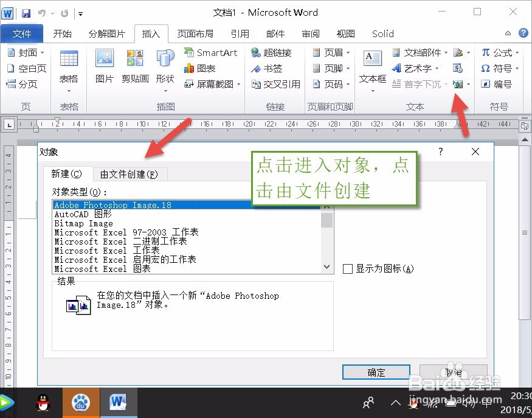Open QQ penguin from the taskbar
Screen dimensions: 532x418
pos(43,403)
